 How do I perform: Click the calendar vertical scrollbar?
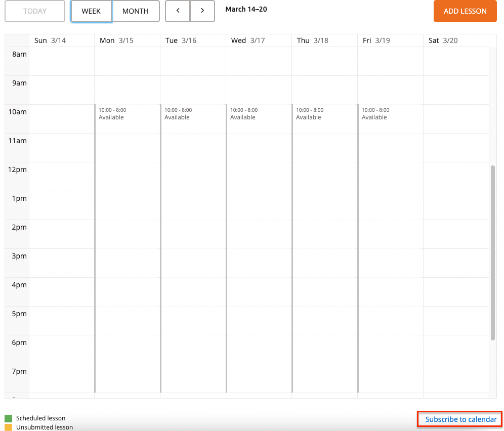click(493, 253)
